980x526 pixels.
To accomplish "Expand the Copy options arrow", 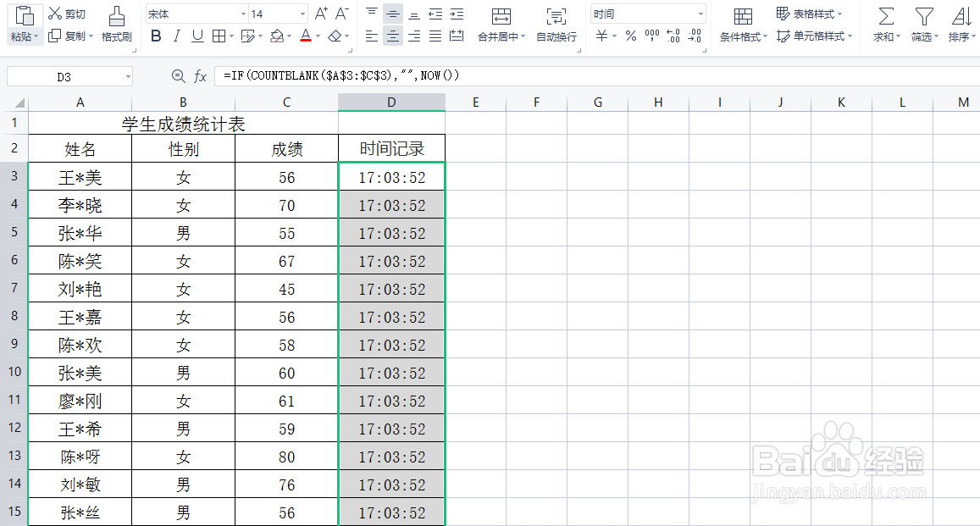I will [x=91, y=36].
